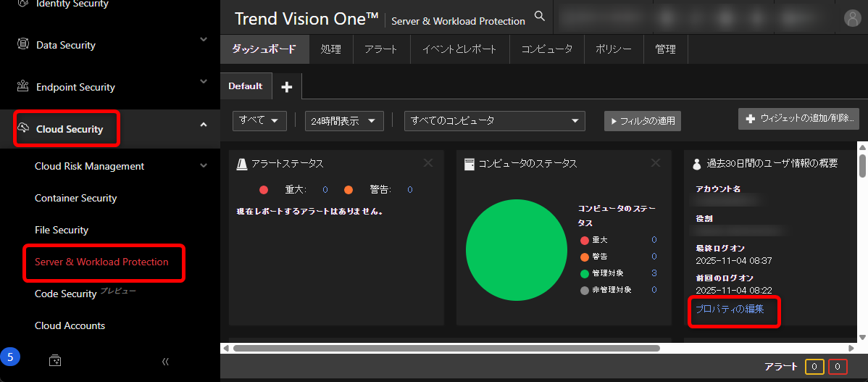Open Identity Security in sidebar
Image resolution: width=868 pixels, height=382 pixels.
pyautogui.click(x=72, y=4)
